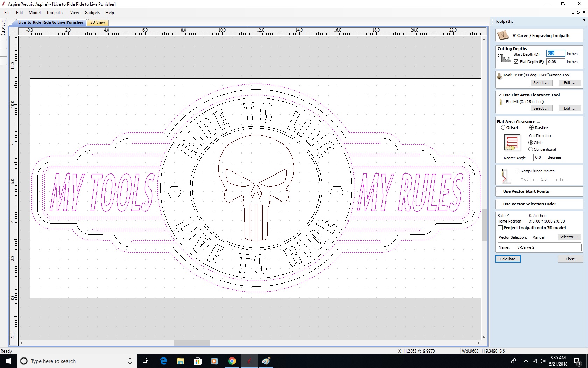
Task: Toggle the Flat Depth checkbox
Action: click(x=516, y=62)
